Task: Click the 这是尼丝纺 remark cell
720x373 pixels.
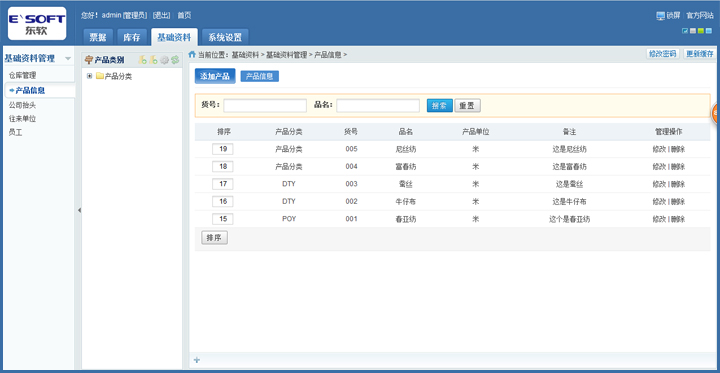Action: click(x=569, y=149)
